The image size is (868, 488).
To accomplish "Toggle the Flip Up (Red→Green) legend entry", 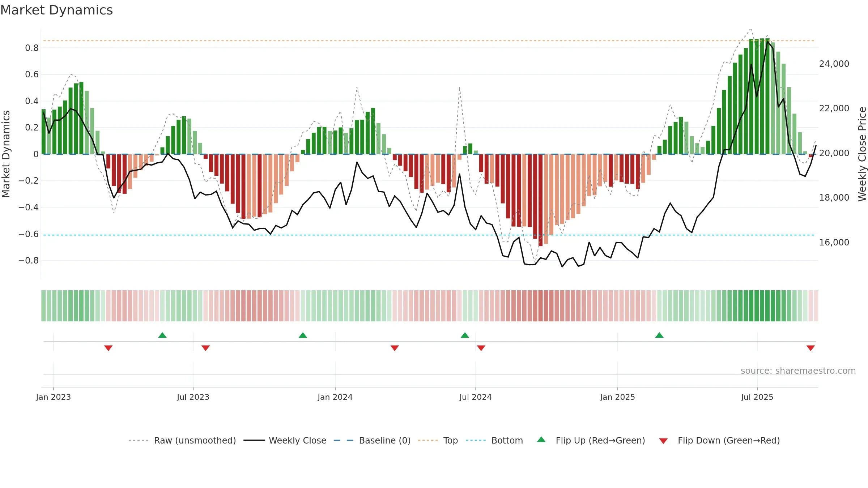I will tap(591, 440).
